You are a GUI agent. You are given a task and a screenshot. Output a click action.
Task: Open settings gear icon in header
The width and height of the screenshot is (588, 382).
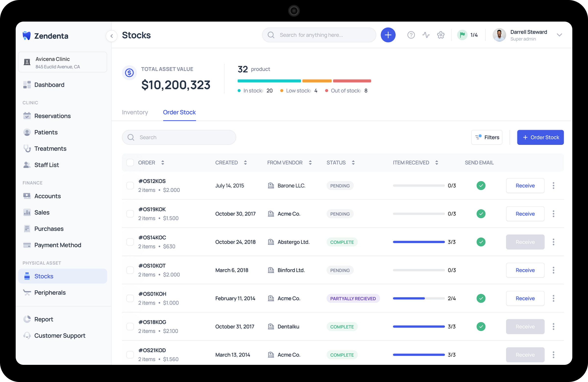pyautogui.click(x=441, y=35)
